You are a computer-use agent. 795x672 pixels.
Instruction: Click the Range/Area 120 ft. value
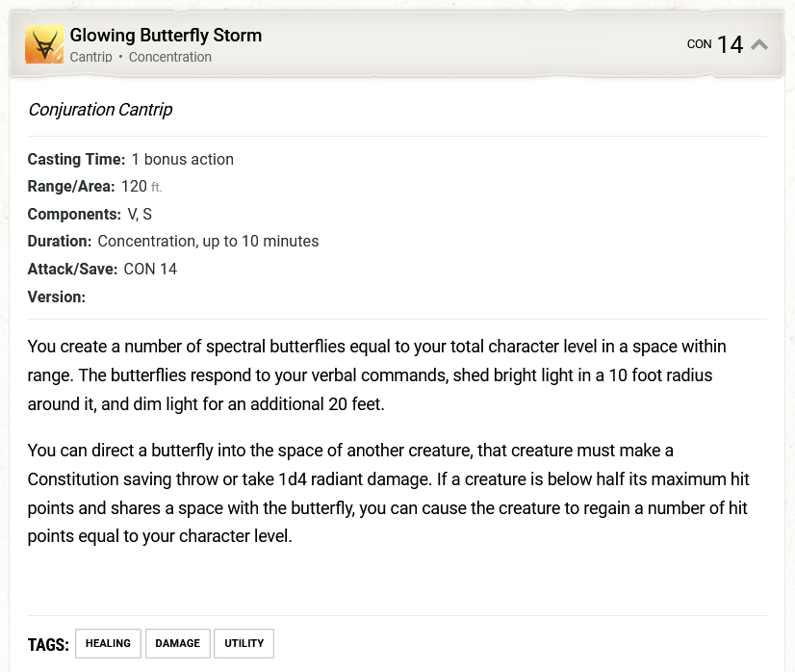[x=141, y=187]
